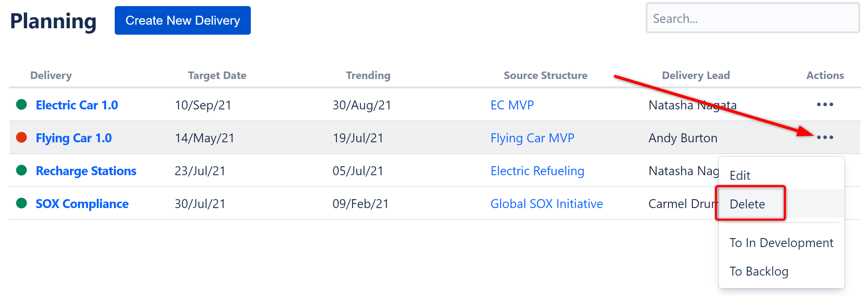Click the green status dot for SOX Compliance
Viewport: 868px width, 296px height.
click(22, 203)
